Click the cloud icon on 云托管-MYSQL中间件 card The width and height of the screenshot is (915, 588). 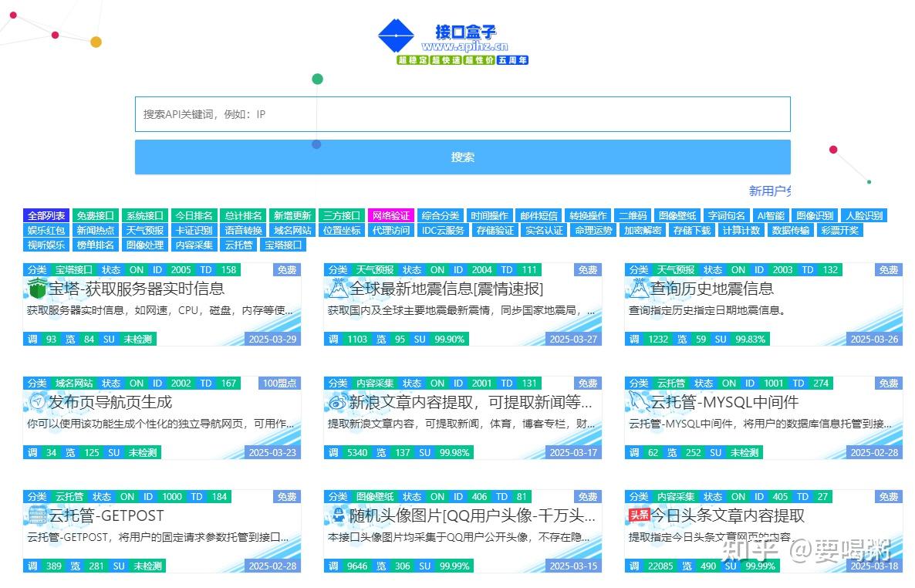639,402
